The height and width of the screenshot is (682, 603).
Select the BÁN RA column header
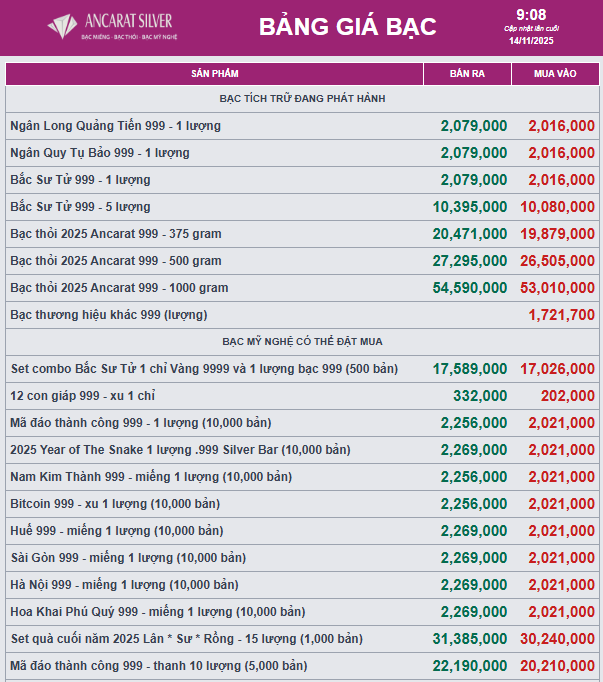467,74
